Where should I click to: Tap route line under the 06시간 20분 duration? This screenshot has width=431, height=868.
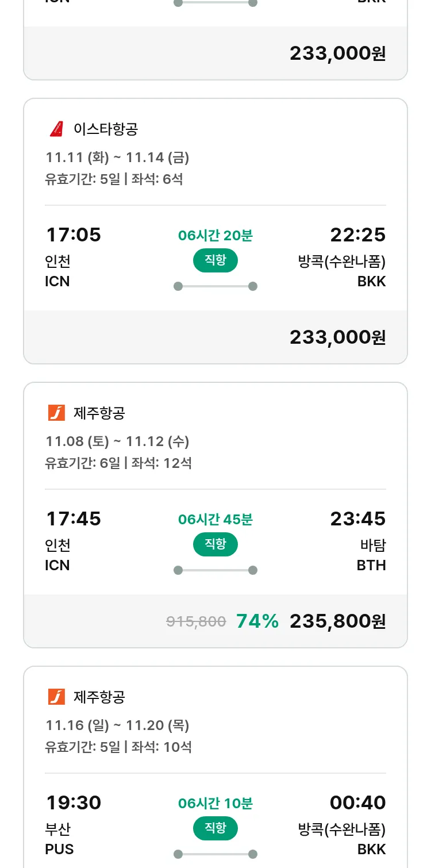click(x=215, y=286)
